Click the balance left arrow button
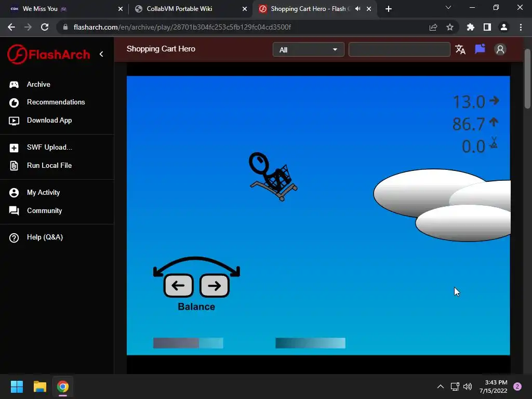 click(179, 286)
